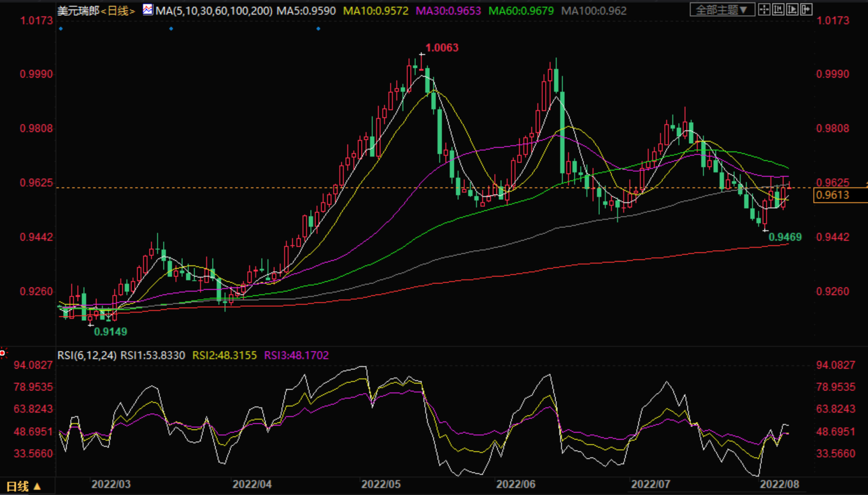The height and width of the screenshot is (495, 868).
Task: Select the 美元瑞郎 symbol name
Action: click(x=78, y=11)
